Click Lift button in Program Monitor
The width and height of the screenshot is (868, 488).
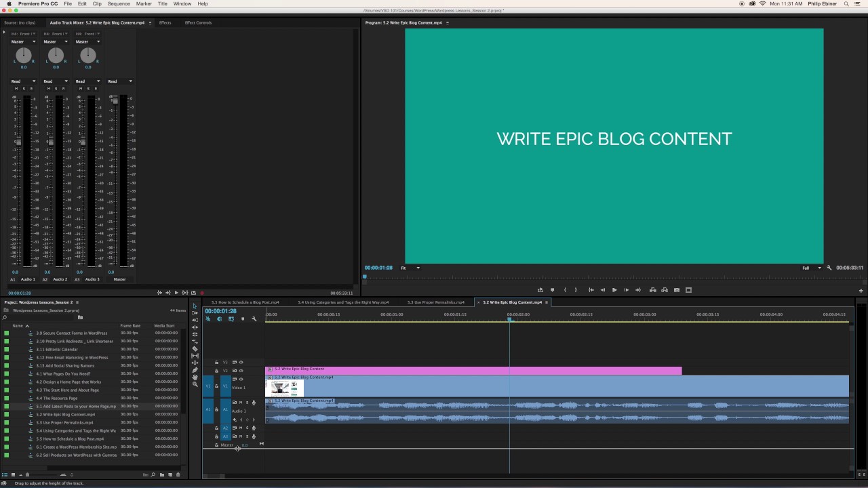tap(653, 290)
